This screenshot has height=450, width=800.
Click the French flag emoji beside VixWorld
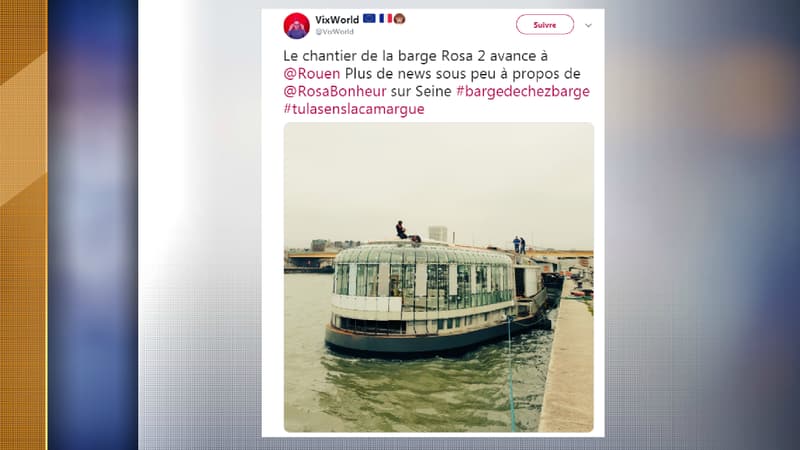pyautogui.click(x=386, y=18)
